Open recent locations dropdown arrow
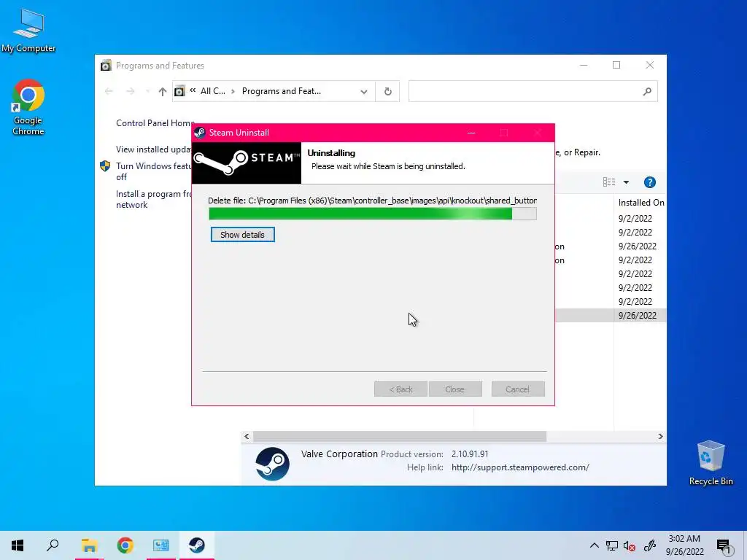 [147, 91]
